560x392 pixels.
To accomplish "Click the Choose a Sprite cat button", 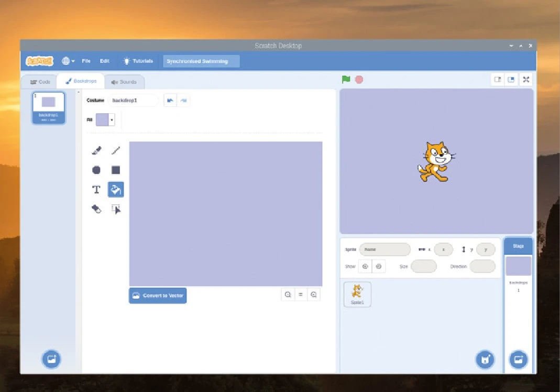I will pos(485,360).
